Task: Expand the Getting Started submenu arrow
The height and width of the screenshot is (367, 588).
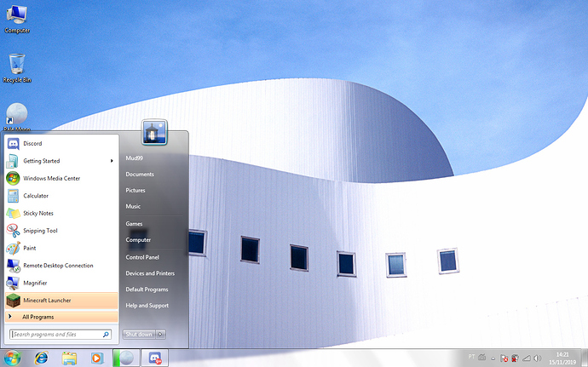Action: [112, 161]
